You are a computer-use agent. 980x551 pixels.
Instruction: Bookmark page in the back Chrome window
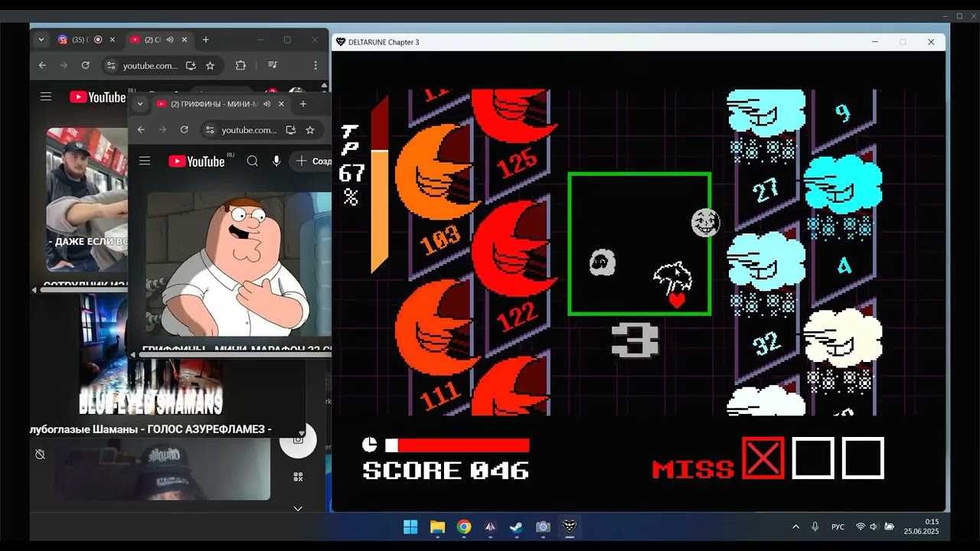(210, 66)
